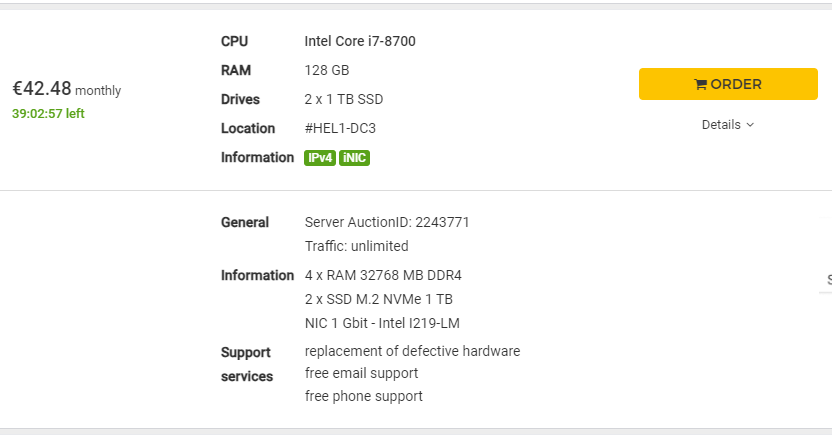The image size is (832, 436).
Task: Collapse the Details expander
Action: click(727, 125)
